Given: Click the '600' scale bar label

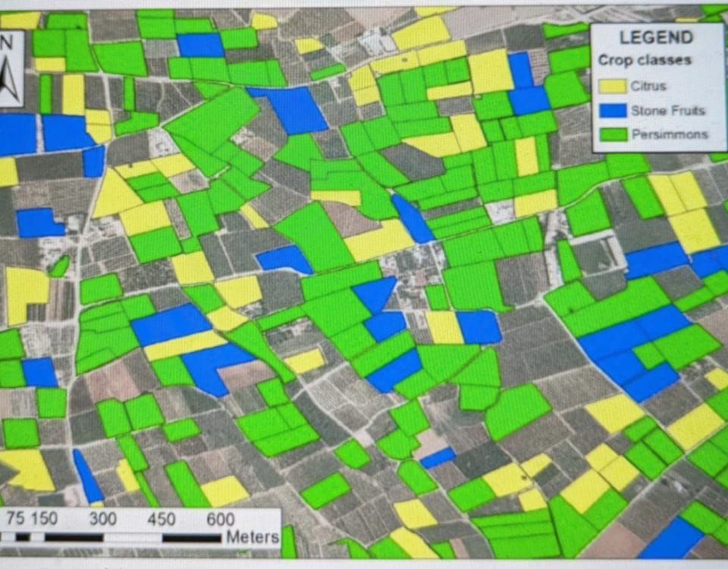Looking at the screenshot, I should tap(220, 519).
